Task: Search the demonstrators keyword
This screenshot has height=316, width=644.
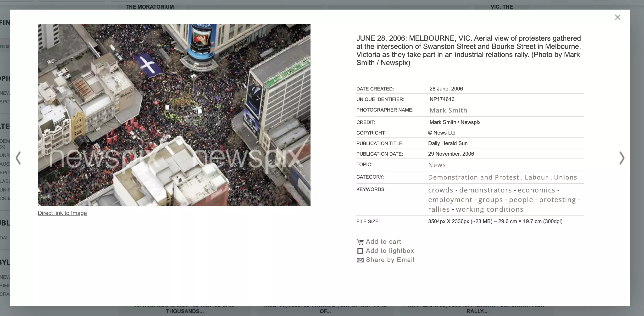Action: coord(485,190)
